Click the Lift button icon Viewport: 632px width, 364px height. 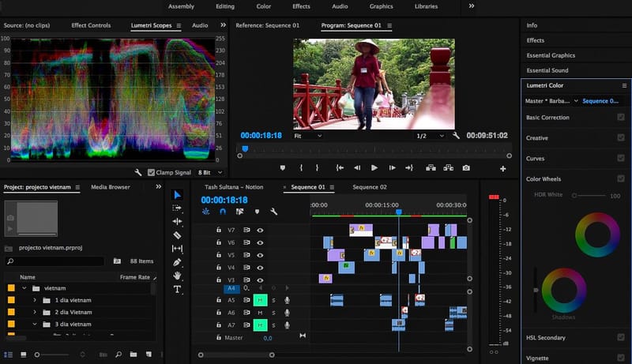[x=431, y=168]
